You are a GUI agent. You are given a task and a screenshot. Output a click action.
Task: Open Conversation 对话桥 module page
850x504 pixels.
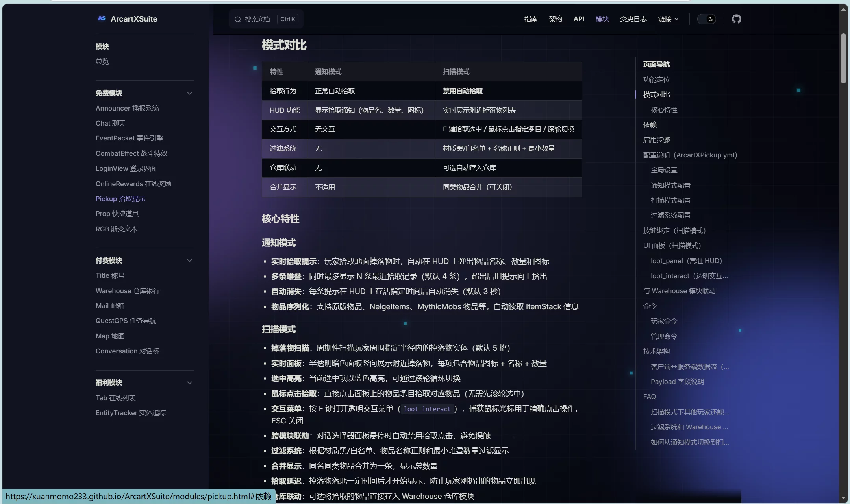128,351
